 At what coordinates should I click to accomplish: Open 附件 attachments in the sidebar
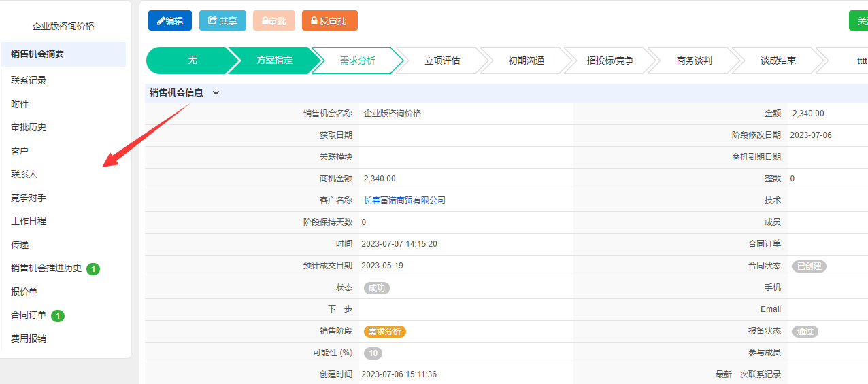point(20,104)
